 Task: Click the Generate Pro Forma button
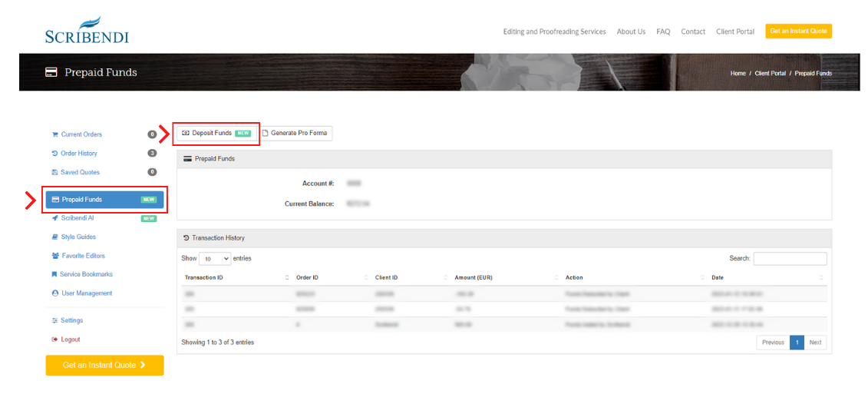(x=295, y=133)
